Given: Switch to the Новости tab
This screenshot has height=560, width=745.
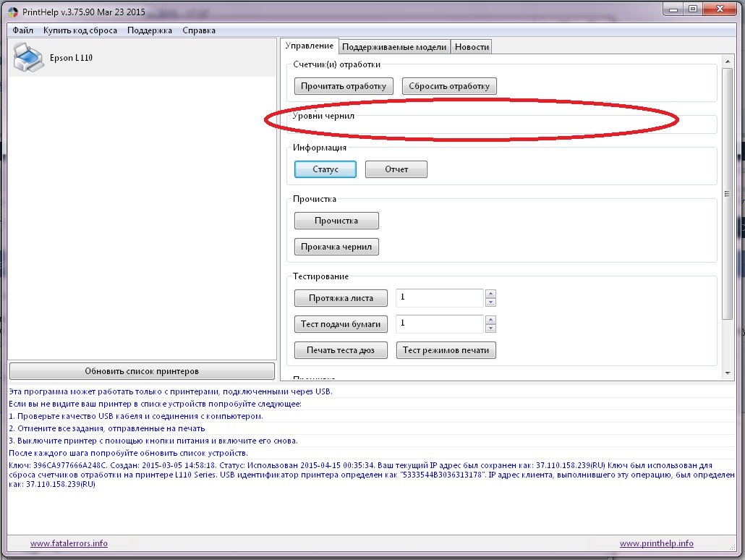Looking at the screenshot, I should 472,46.
